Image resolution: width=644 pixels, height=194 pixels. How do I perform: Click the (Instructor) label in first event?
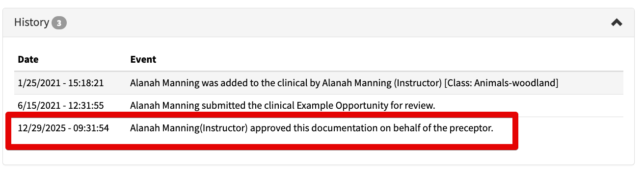[416, 83]
